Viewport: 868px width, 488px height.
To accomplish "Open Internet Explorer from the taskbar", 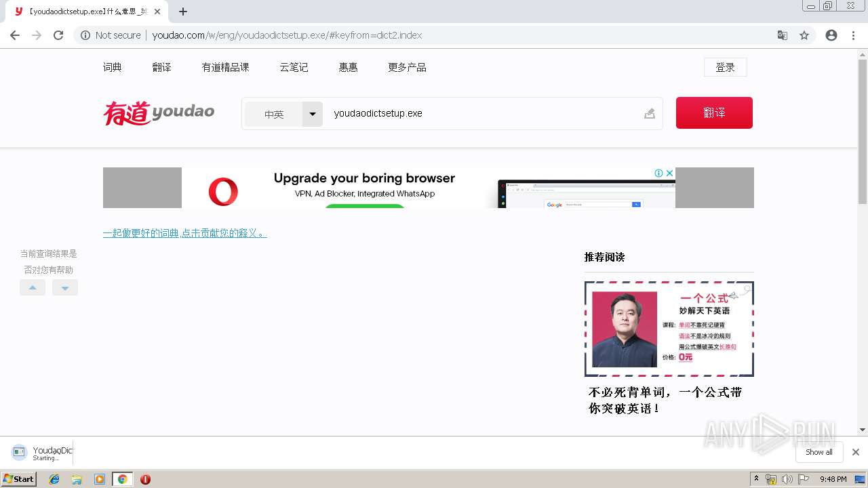I will [x=54, y=479].
